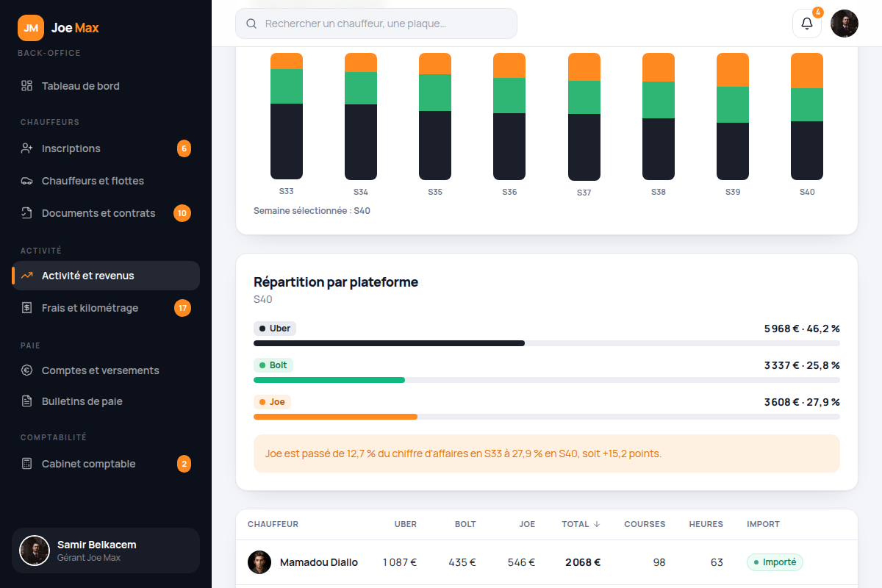Click the notification count badge 4
Screen dimensions: 882x588
818,12
